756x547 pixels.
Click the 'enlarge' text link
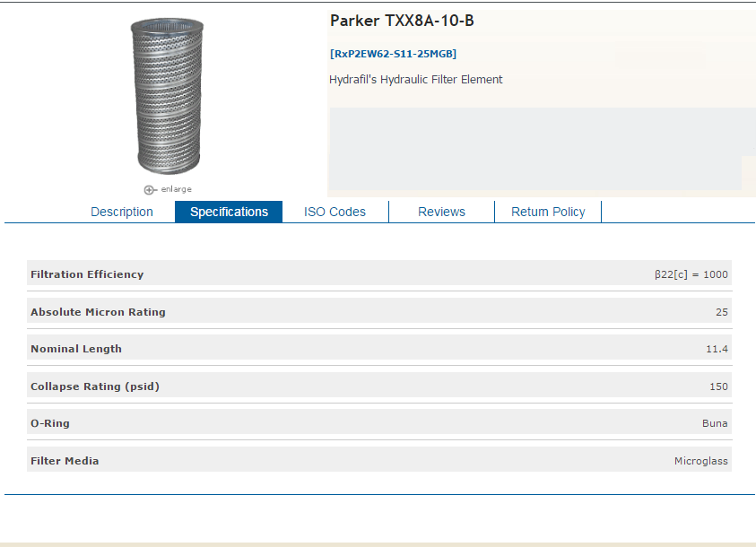point(177,189)
